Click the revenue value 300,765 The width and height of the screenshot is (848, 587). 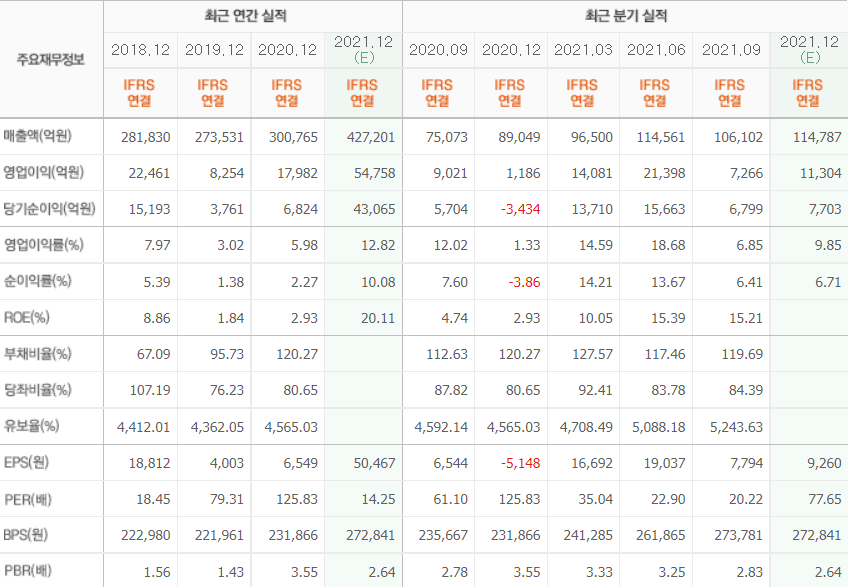[x=293, y=137]
